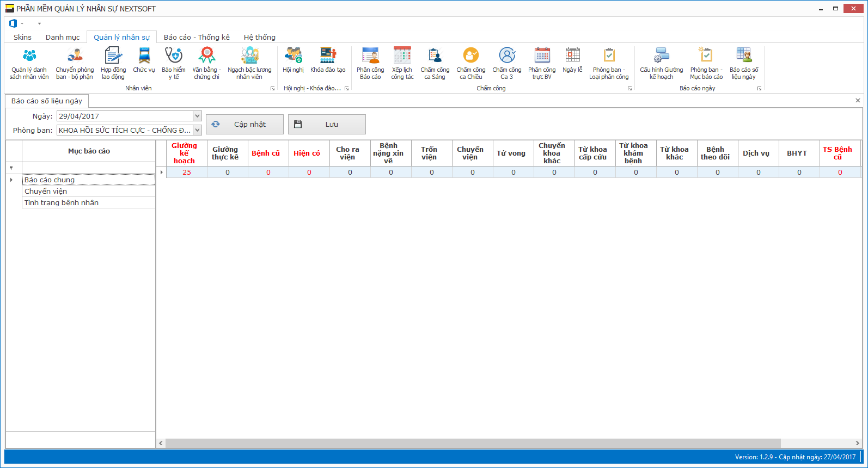Open Chấm công ca Sáng

435,64
